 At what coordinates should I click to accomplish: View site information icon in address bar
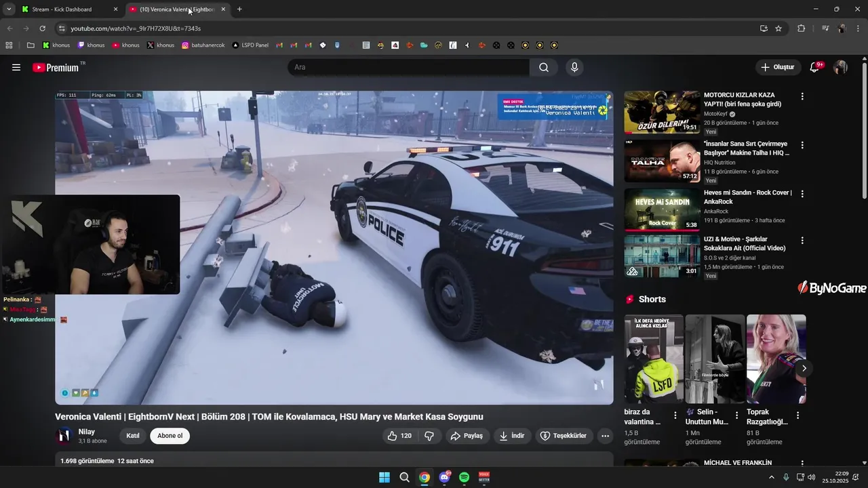coord(62,28)
